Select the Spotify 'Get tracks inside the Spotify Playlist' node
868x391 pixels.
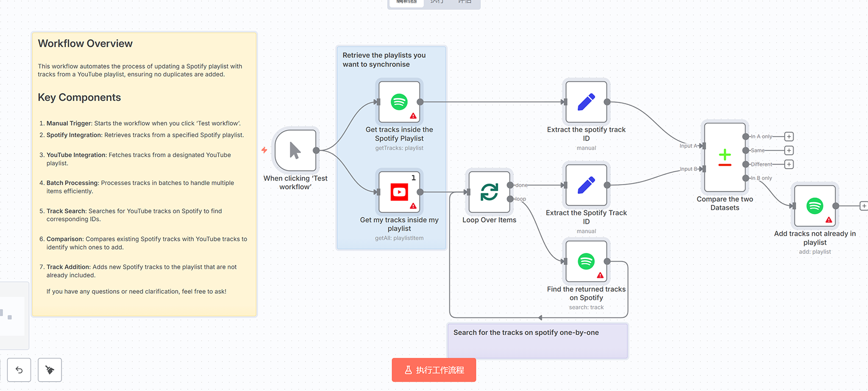(x=399, y=102)
